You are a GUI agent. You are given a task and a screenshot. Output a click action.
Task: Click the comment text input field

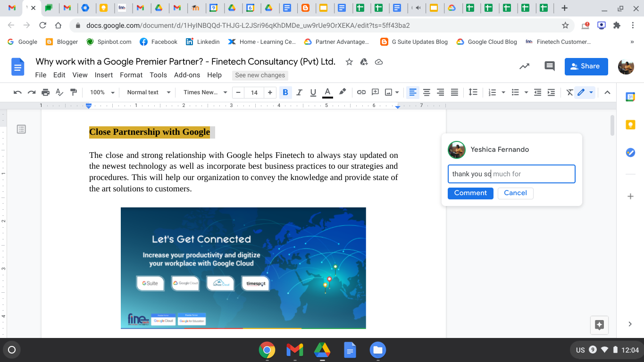tap(511, 174)
